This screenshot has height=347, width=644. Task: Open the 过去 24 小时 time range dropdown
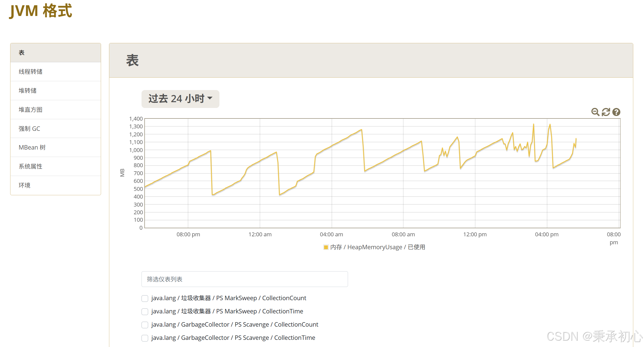177,99
